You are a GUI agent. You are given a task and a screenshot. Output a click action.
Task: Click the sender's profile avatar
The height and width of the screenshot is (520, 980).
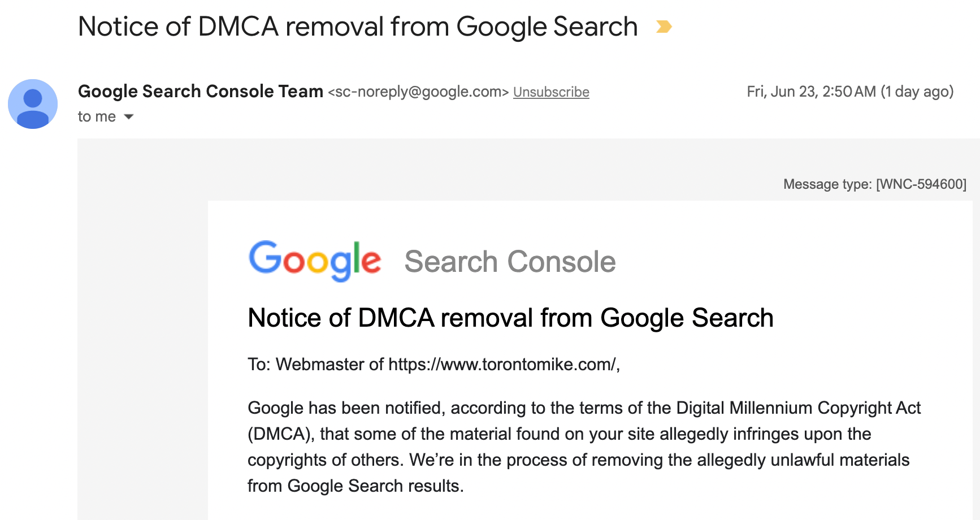[33, 104]
